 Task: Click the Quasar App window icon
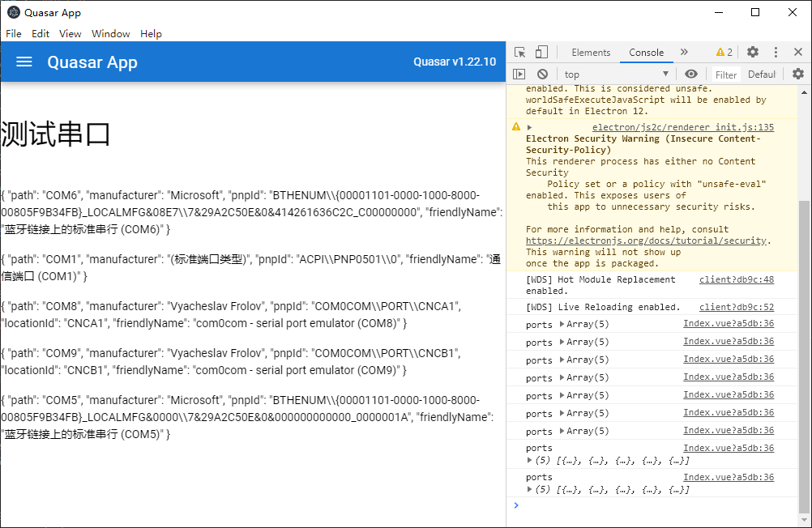point(14,12)
